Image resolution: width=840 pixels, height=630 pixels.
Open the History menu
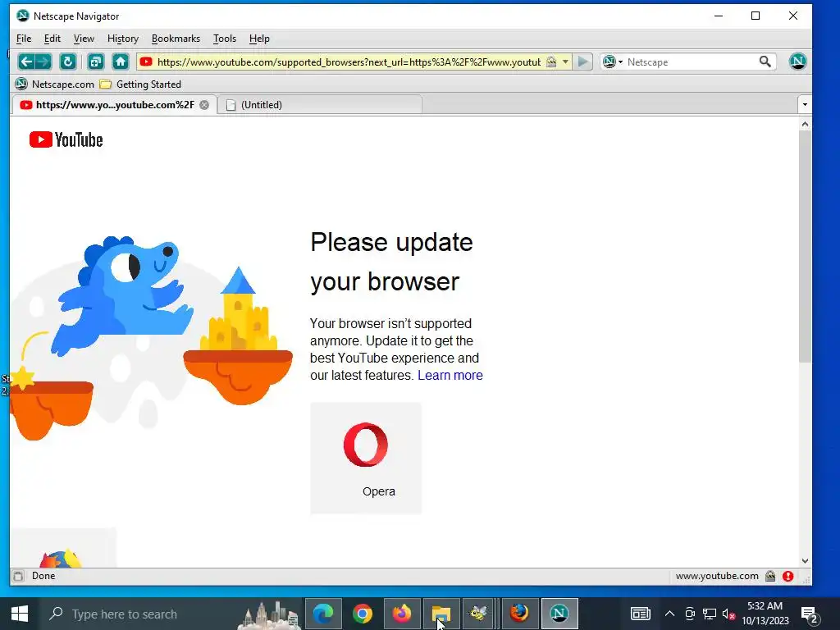pyautogui.click(x=123, y=39)
